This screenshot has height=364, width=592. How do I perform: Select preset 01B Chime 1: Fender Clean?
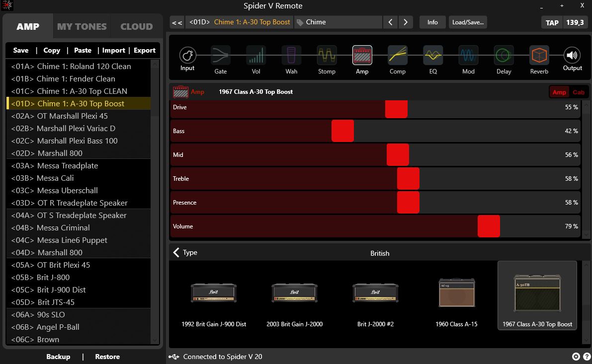pyautogui.click(x=79, y=79)
